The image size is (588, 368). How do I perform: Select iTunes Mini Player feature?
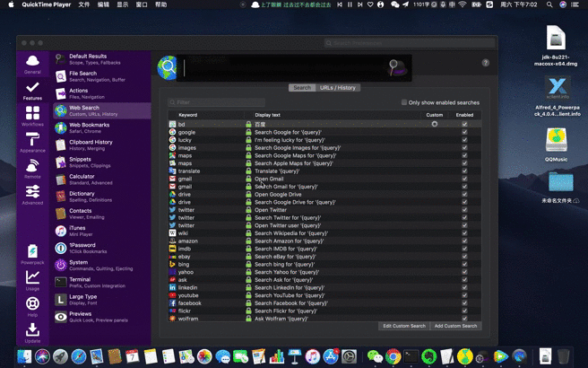[102, 231]
